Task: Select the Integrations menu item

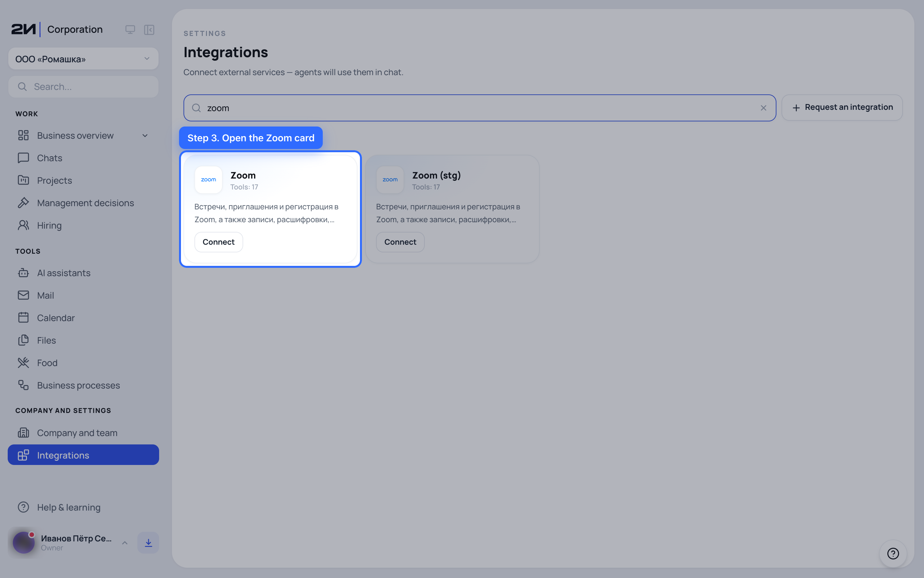Action: tap(83, 455)
